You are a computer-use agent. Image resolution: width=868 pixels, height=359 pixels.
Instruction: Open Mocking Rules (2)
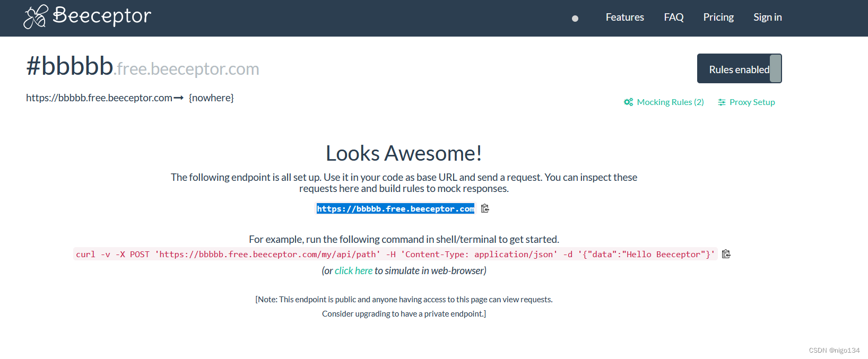tap(670, 102)
